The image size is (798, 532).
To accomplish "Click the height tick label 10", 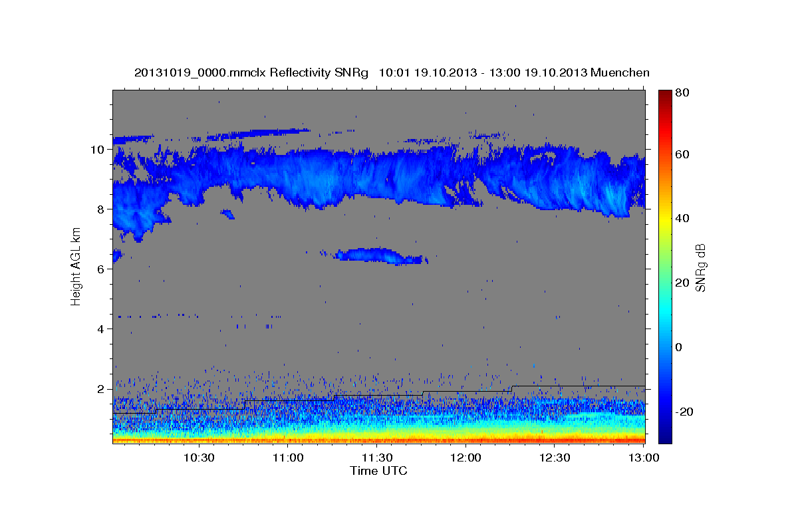I will 98,150.
